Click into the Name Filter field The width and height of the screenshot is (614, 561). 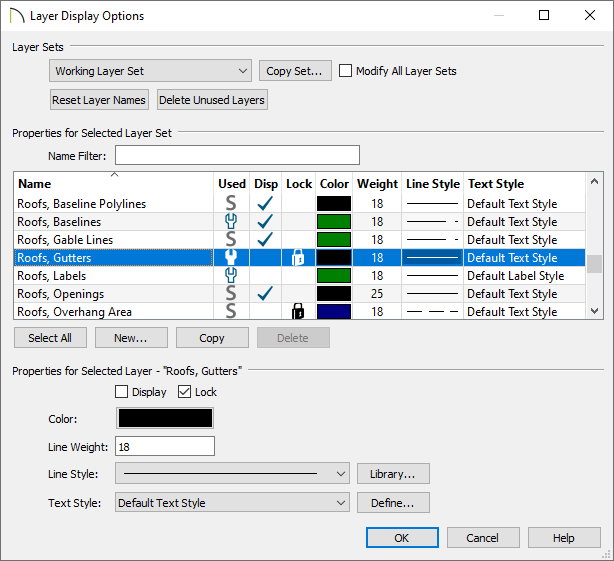click(x=237, y=155)
